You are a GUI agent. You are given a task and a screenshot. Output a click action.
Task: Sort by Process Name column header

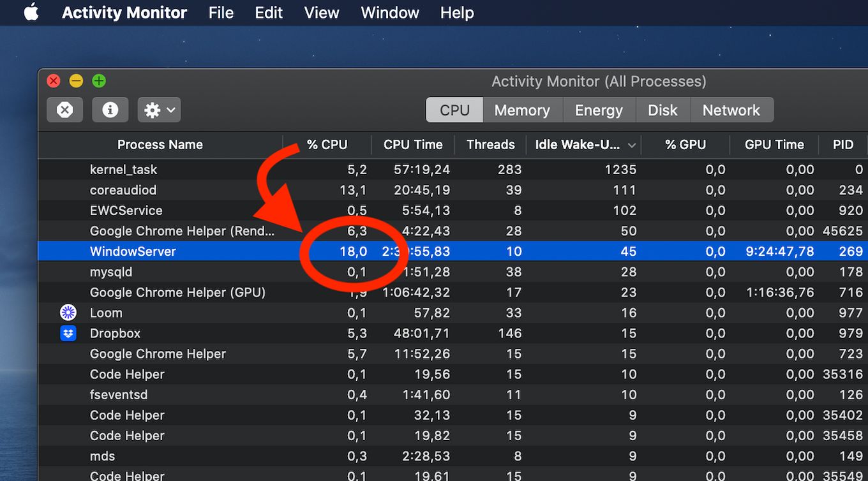click(x=160, y=145)
